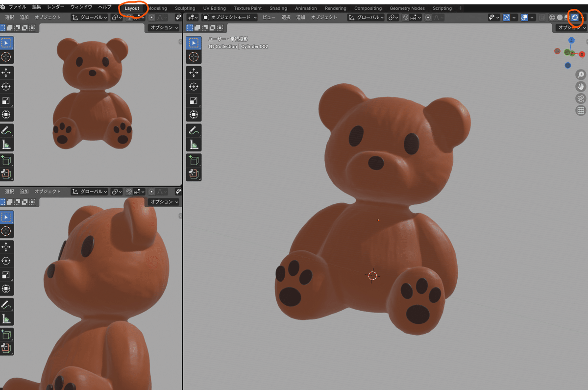The height and width of the screenshot is (390, 588).
Task: Switch perspective/orthographic with the grid icon
Action: pyautogui.click(x=581, y=111)
